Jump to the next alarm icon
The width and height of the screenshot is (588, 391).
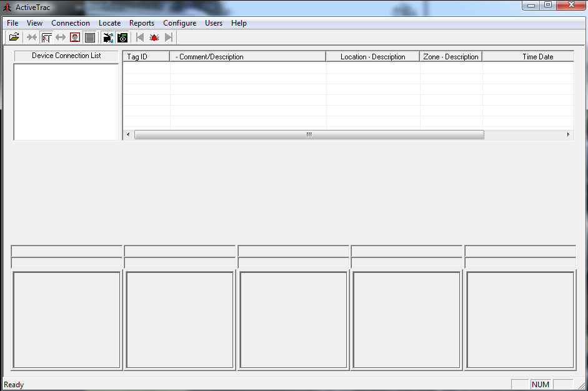click(x=169, y=37)
